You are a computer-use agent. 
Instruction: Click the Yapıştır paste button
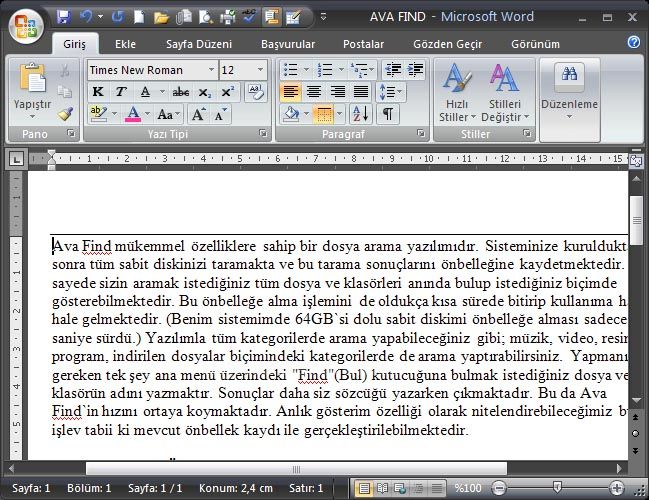[x=32, y=91]
